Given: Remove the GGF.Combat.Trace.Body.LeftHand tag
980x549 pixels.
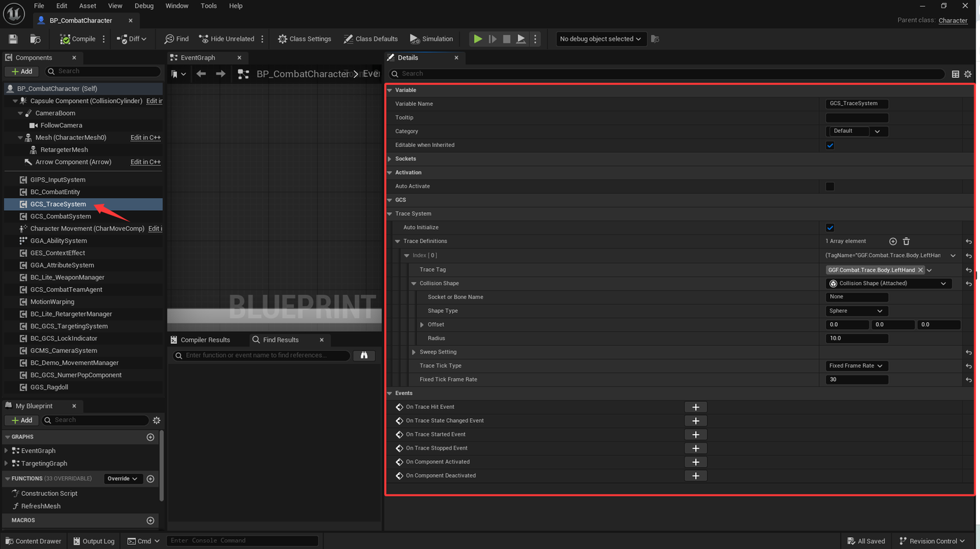Looking at the screenshot, I should tap(920, 270).
